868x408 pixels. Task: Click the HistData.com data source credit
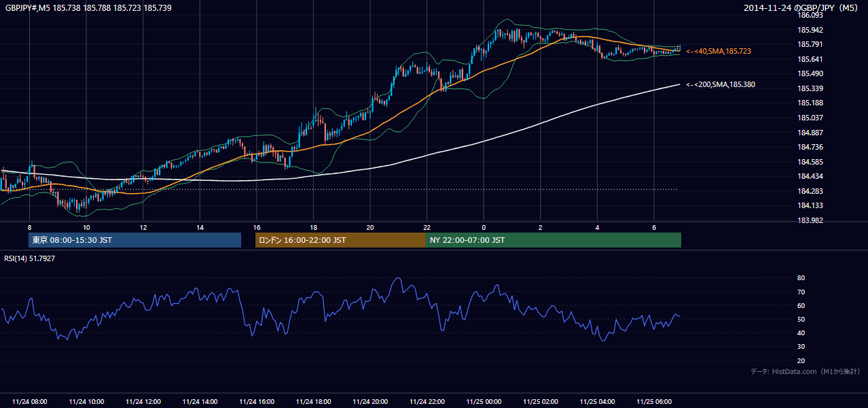(806, 371)
